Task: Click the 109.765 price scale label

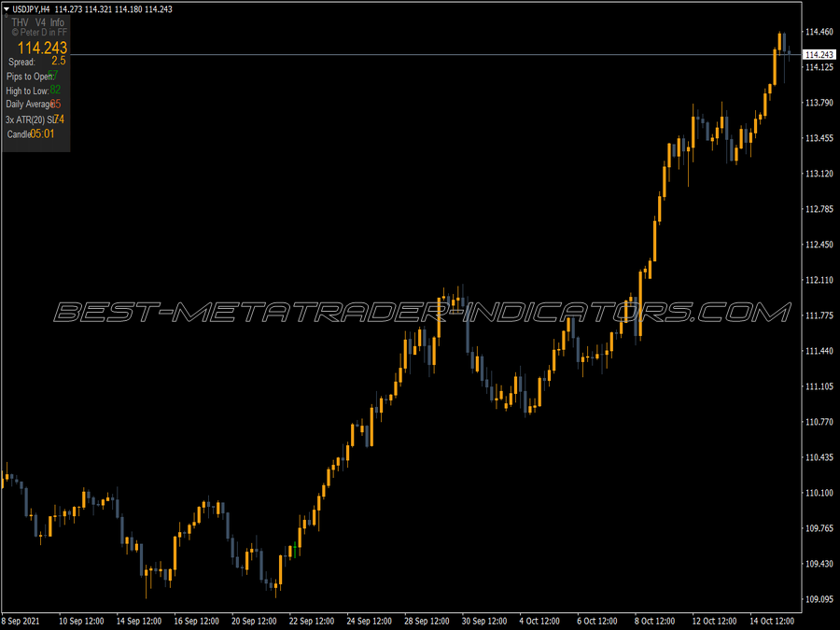Action: coord(819,528)
